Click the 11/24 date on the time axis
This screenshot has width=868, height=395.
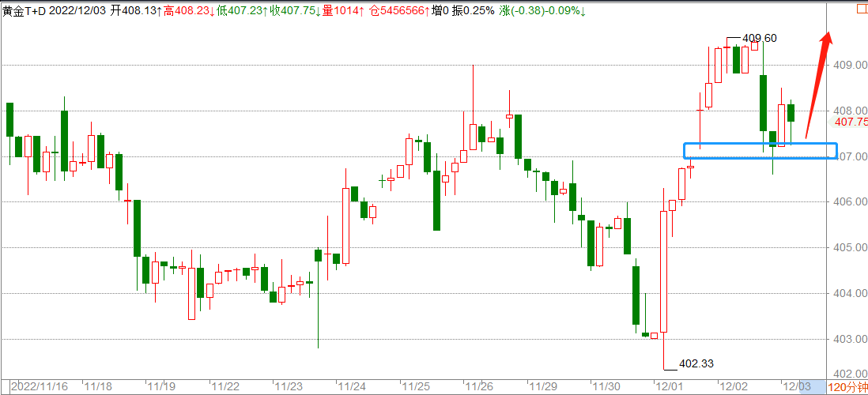[352, 386]
